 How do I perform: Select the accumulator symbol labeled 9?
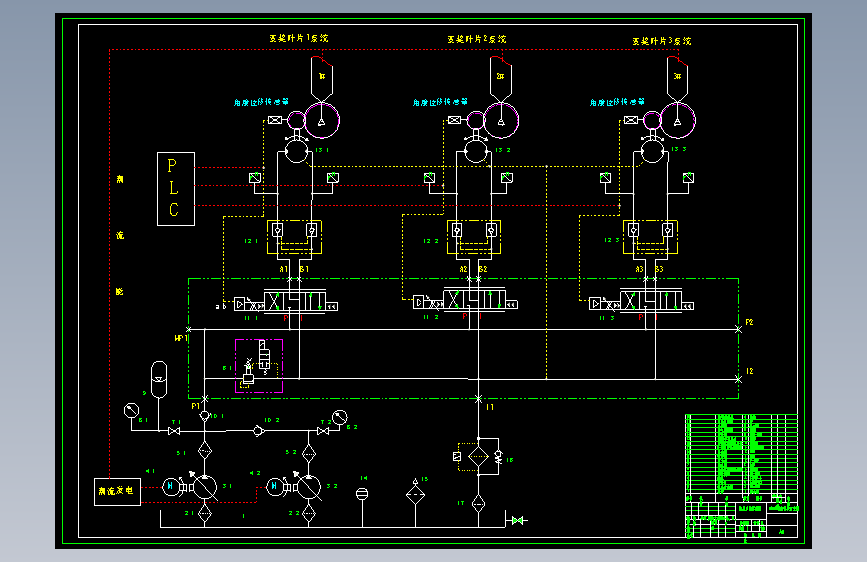159,379
